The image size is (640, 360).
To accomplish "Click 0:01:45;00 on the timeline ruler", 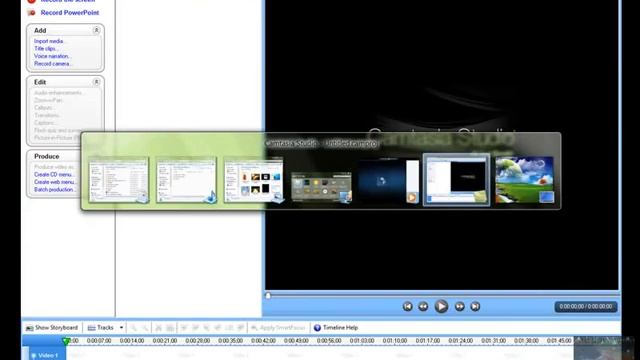I will (559, 340).
